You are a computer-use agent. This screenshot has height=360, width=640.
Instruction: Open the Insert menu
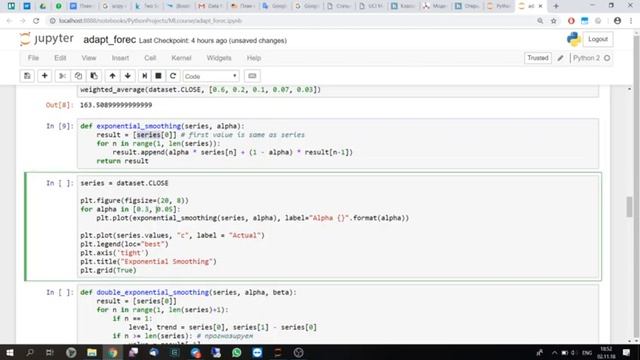click(120, 58)
